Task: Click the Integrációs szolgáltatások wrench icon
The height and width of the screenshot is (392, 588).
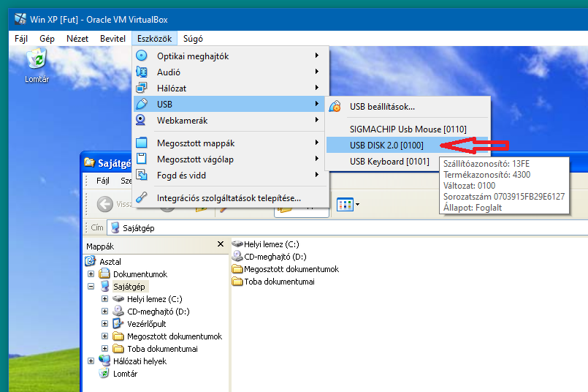Action: click(x=142, y=197)
